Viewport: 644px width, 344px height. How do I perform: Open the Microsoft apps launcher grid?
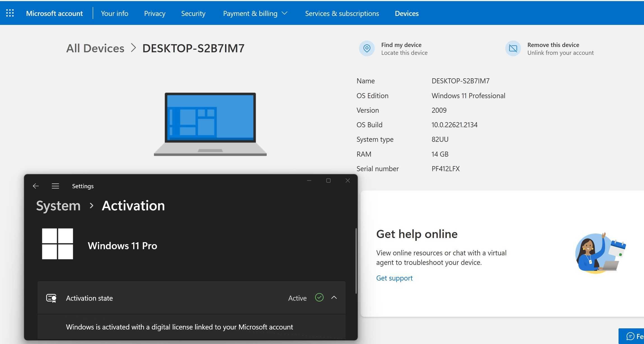10,13
